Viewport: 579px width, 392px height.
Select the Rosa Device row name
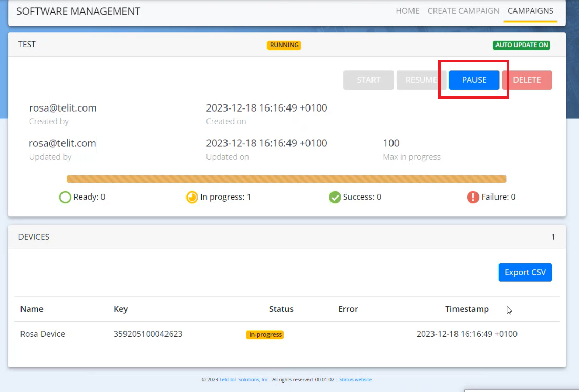coord(43,334)
